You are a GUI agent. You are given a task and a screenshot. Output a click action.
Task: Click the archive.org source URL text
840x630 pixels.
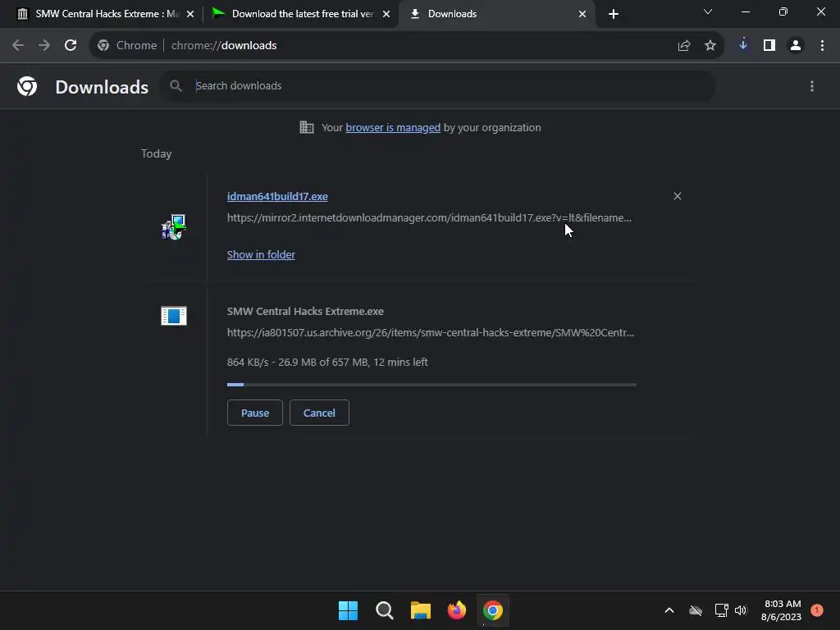tap(430, 333)
